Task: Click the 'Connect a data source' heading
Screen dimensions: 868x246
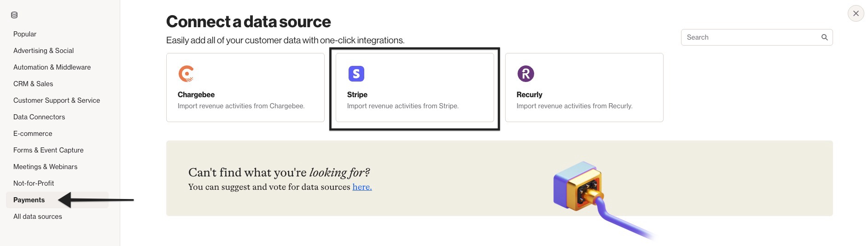Action: (x=248, y=22)
